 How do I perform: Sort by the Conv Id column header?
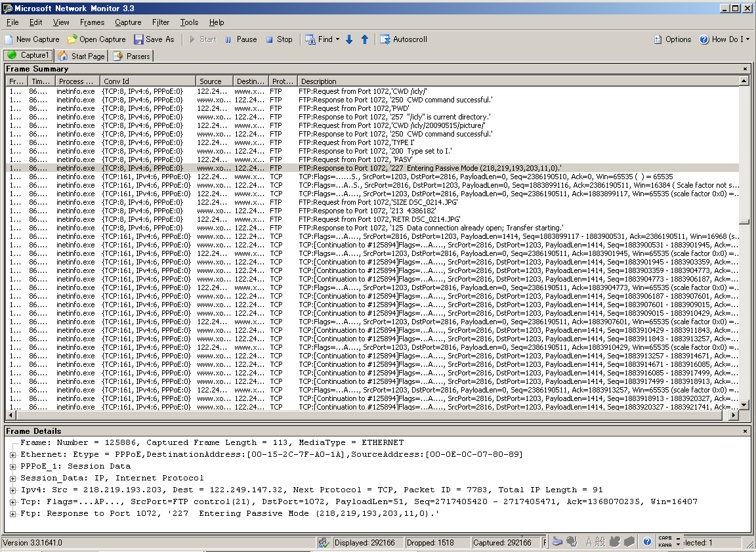[148, 81]
